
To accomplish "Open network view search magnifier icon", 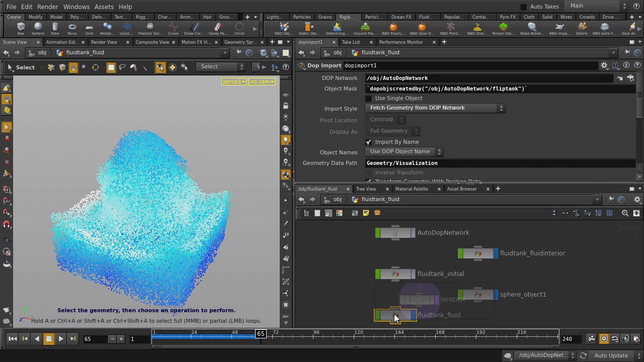I will pyautogui.click(x=625, y=213).
